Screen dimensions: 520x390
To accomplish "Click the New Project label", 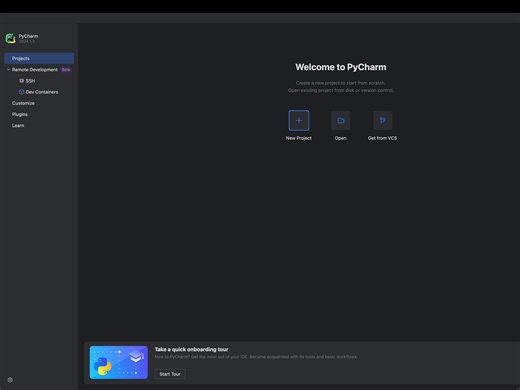I will click(x=299, y=138).
